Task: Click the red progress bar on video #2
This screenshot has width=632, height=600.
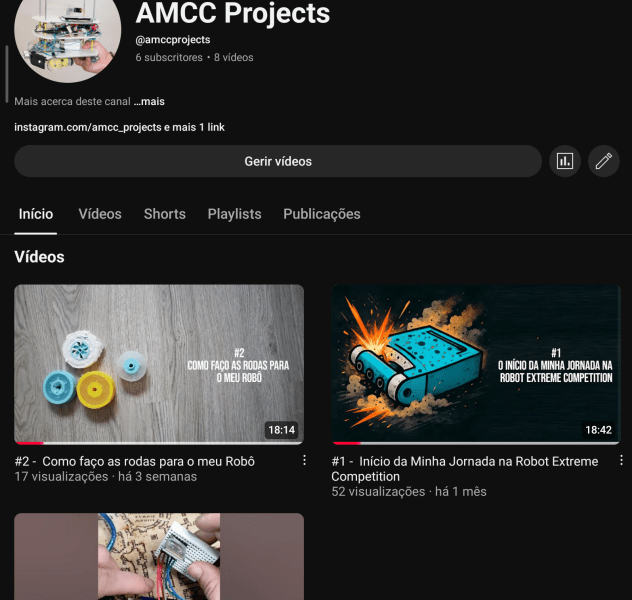Action: coord(29,443)
